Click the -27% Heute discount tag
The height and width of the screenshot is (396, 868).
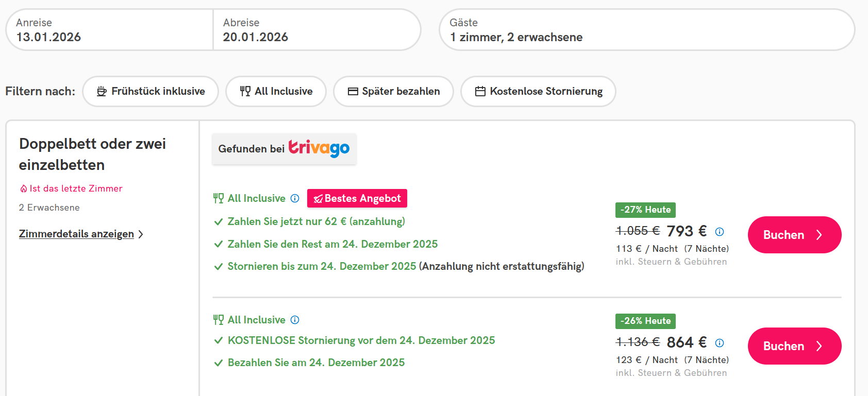click(x=645, y=210)
